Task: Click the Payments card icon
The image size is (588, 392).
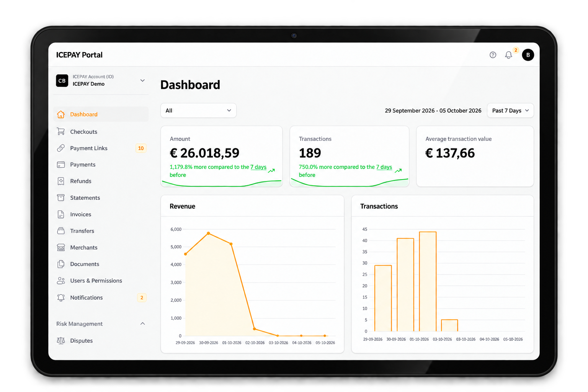Action: click(x=61, y=165)
